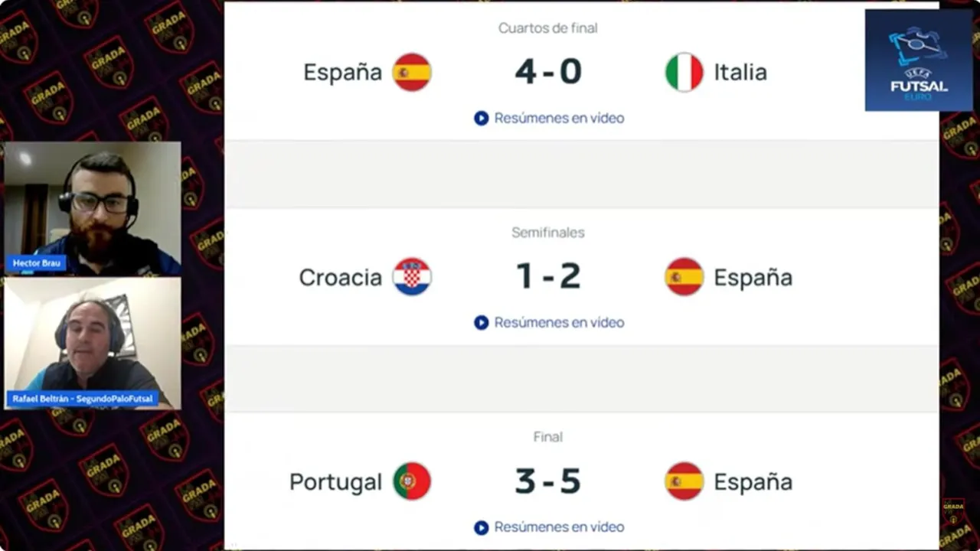Click the Portugal team name
This screenshot has width=980, height=551.
point(335,482)
